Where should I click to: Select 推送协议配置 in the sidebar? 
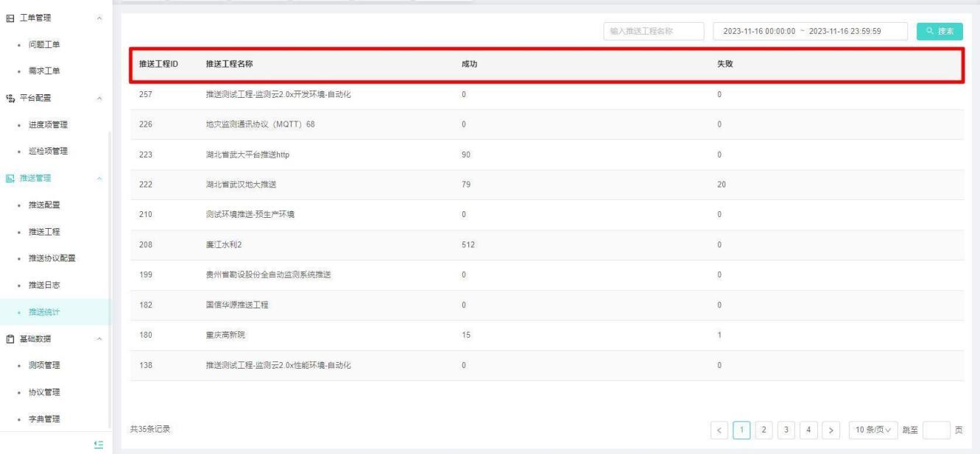click(x=52, y=258)
